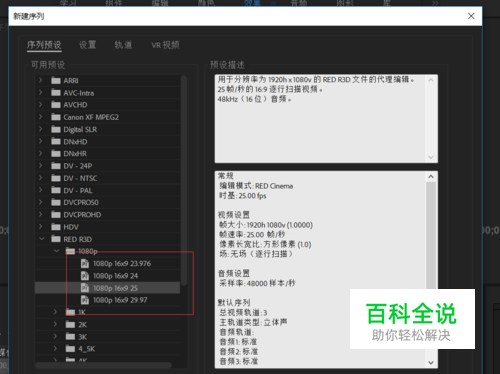Click the AVC-Intra folder icon

coord(56,93)
